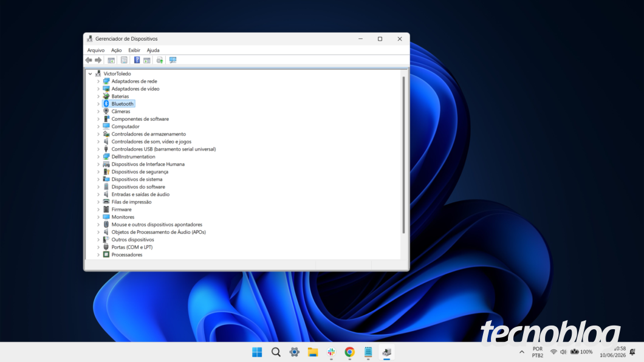Click the Wi-Fi icon in system tray
This screenshot has height=362, width=644.
point(553,352)
